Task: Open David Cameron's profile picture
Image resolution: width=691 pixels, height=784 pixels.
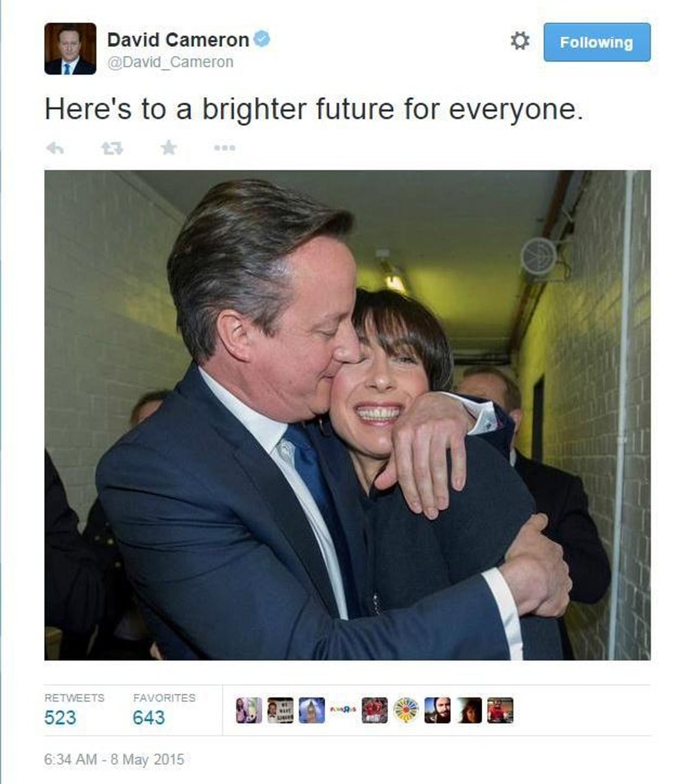Action: (x=71, y=49)
